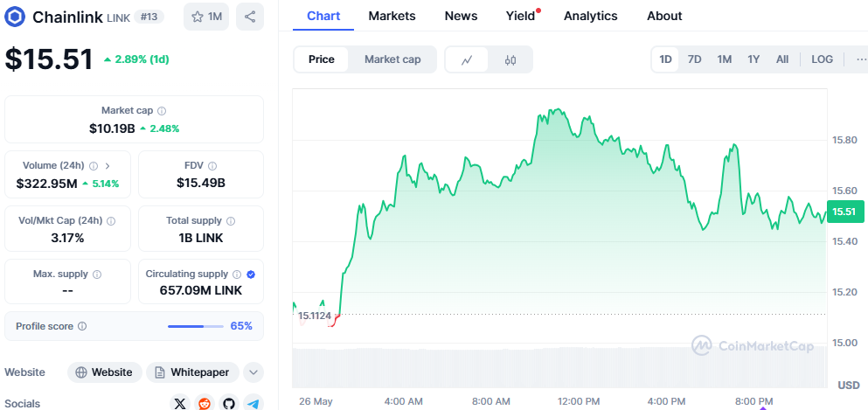Open Chainlink's X social link

point(180,403)
